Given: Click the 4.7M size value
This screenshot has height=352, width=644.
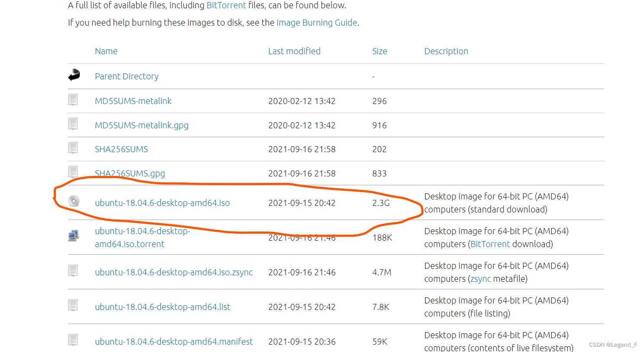Looking at the screenshot, I should [x=382, y=272].
